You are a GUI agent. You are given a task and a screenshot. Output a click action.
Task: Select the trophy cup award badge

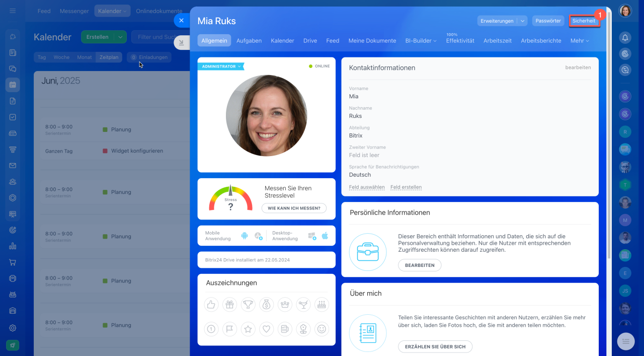248,304
